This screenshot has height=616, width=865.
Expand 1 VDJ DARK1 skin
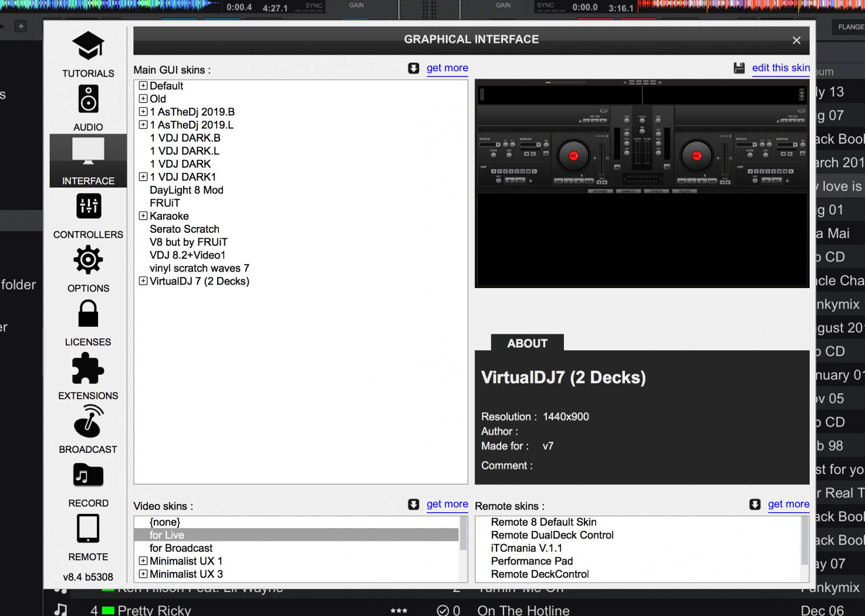pyautogui.click(x=143, y=177)
